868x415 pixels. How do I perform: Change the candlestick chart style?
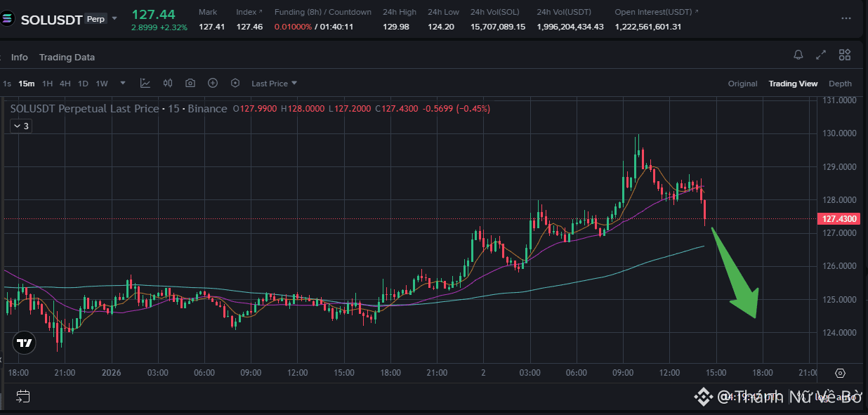[x=168, y=83]
